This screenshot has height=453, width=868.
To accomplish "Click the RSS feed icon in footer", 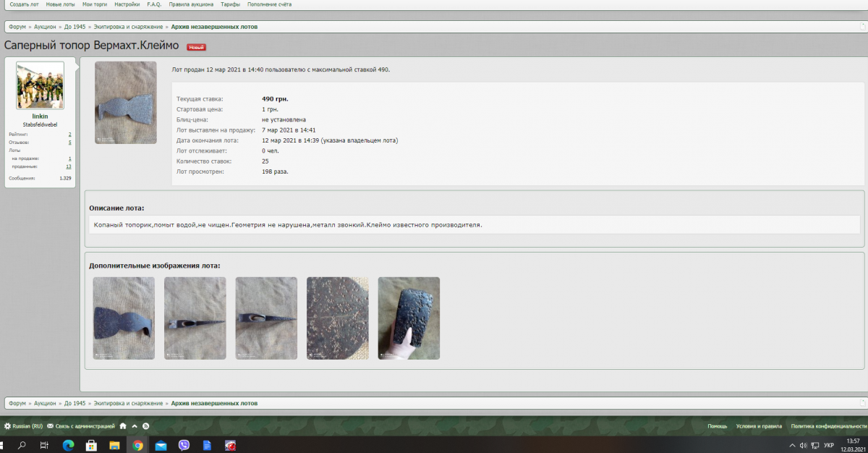I will coord(146,426).
